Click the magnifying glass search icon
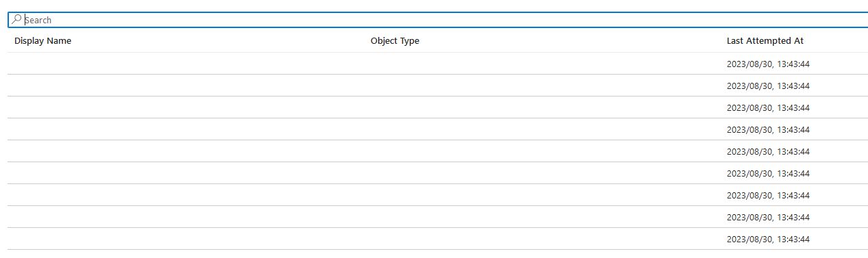The width and height of the screenshot is (868, 258). click(x=17, y=20)
